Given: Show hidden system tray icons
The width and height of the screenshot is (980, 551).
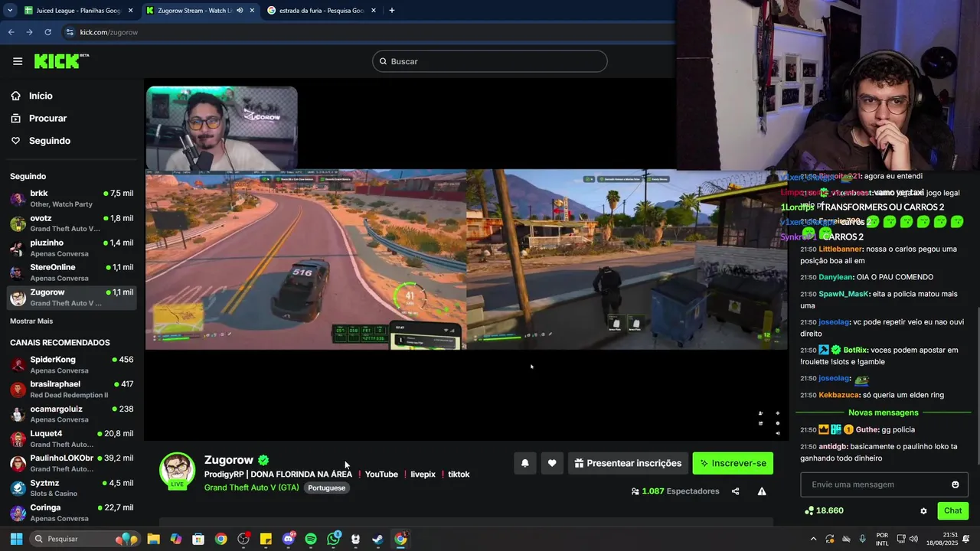Looking at the screenshot, I should tap(813, 539).
